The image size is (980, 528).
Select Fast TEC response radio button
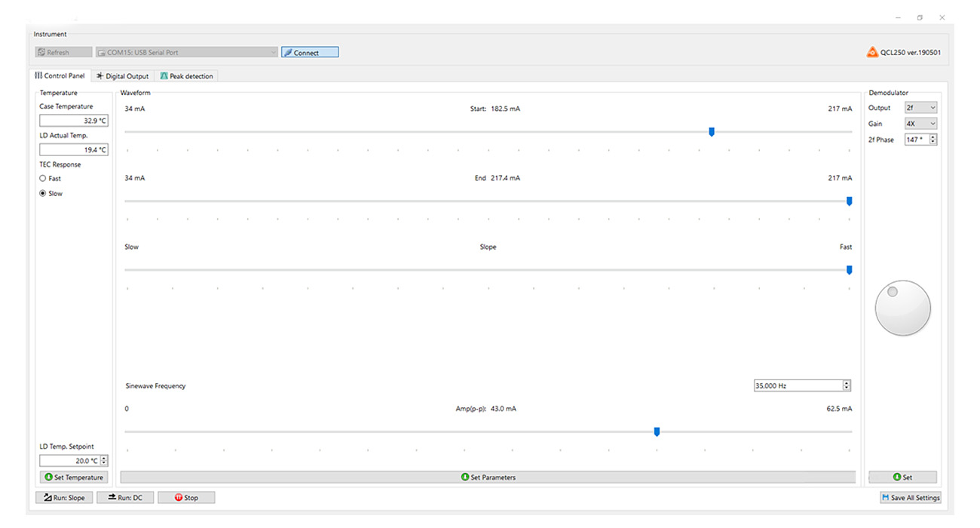coord(43,179)
